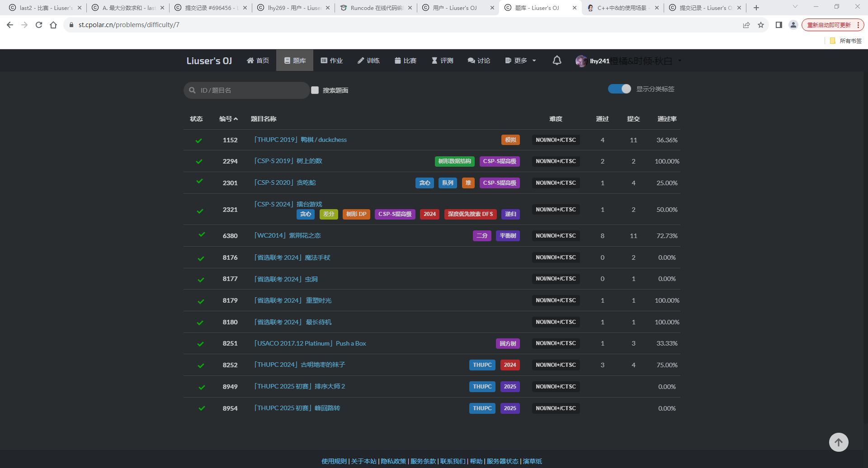
Task: Bookmark this page with the star icon
Action: coord(761,25)
